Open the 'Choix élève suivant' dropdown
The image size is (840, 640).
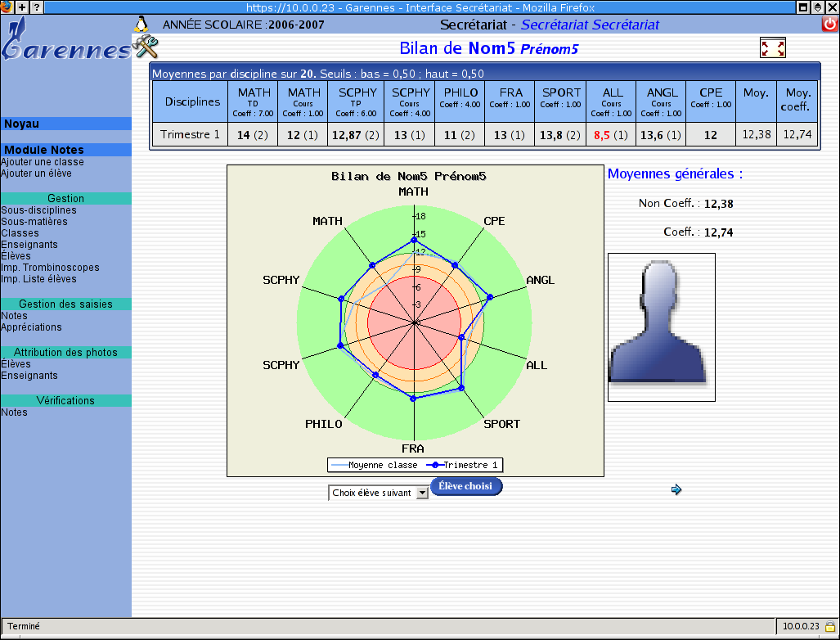click(x=378, y=493)
